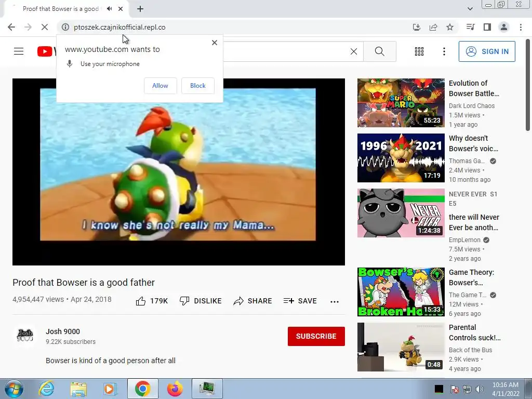
Task: Click the taskbar clock showing 10:16 AM
Action: coord(505,389)
